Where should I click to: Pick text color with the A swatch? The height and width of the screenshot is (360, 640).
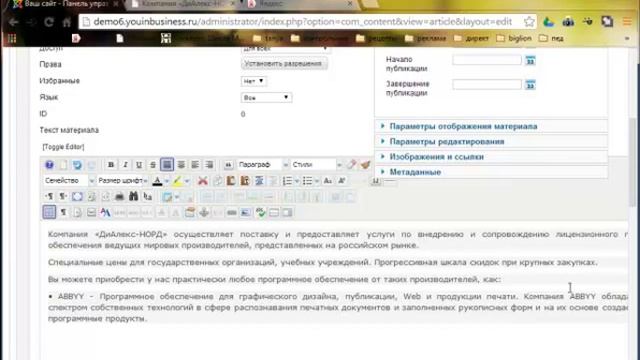157,181
